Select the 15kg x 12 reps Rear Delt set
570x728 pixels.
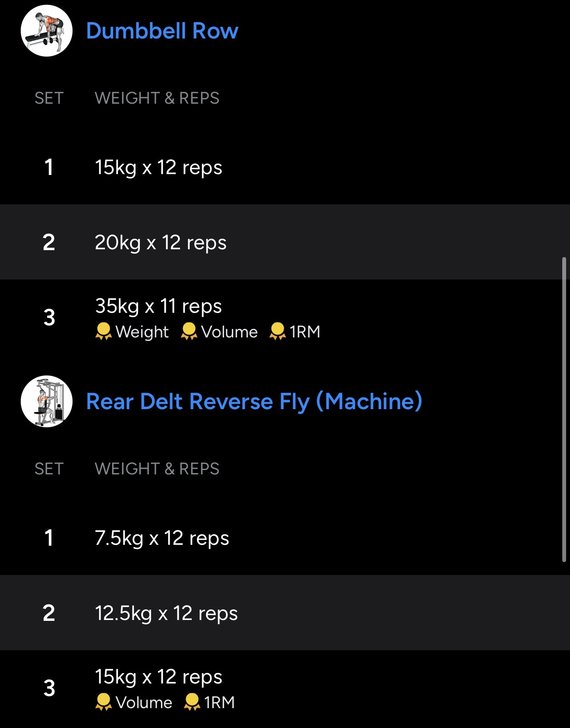tap(158, 677)
